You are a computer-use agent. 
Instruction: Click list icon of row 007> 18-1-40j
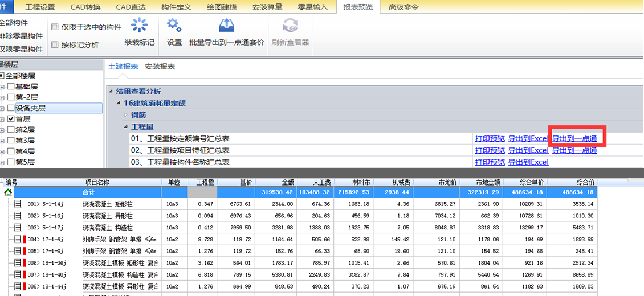click(18, 274)
